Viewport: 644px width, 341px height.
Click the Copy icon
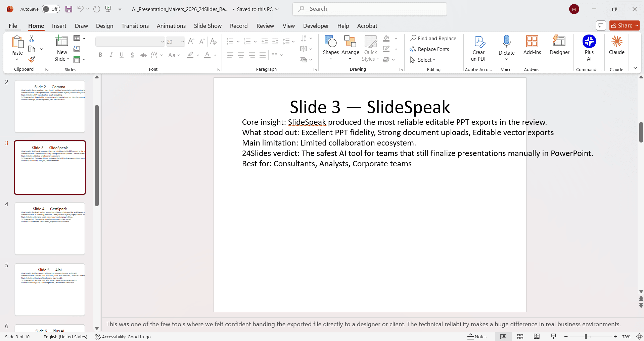(x=32, y=49)
